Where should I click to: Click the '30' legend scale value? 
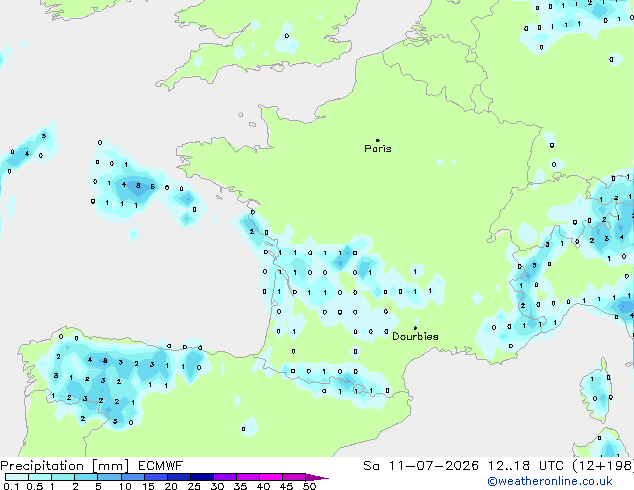click(x=217, y=486)
